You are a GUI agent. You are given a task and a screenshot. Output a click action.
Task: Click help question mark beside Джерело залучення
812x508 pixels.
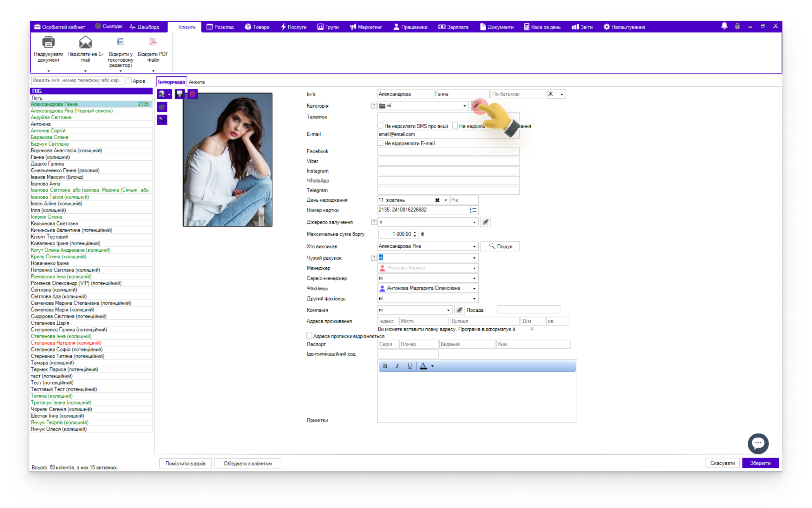point(374,222)
